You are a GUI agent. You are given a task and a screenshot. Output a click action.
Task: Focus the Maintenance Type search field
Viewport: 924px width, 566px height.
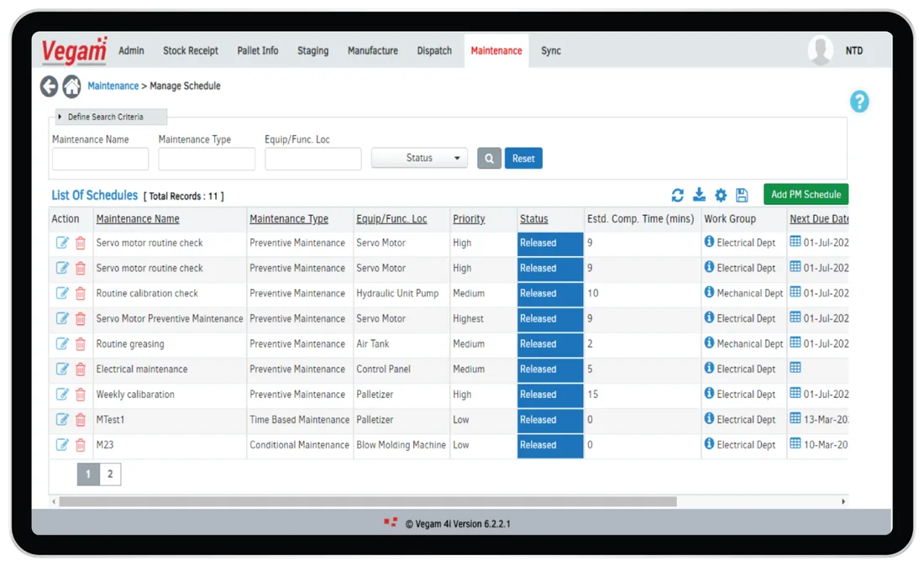[x=207, y=159]
